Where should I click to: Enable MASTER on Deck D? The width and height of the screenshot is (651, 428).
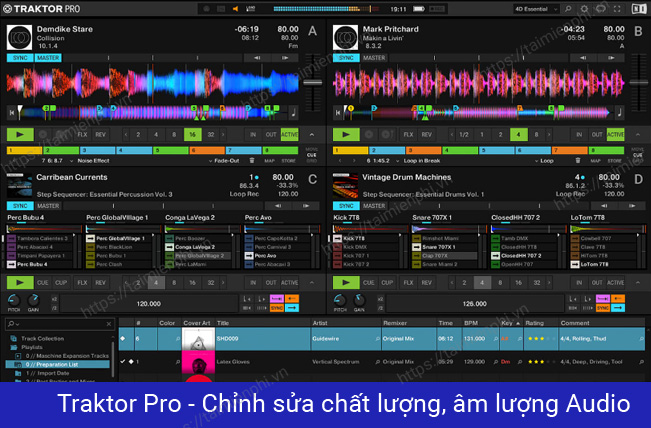click(x=374, y=206)
